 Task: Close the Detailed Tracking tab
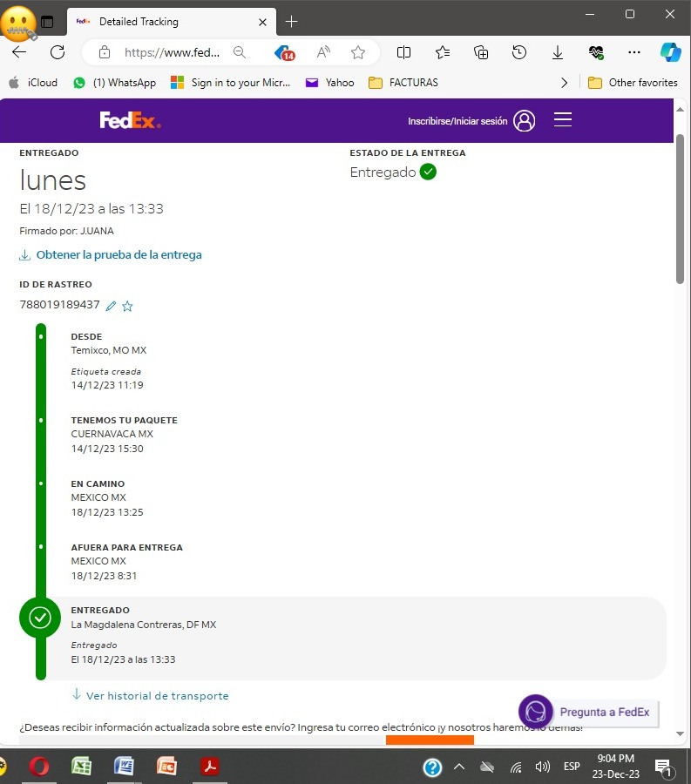[262, 22]
